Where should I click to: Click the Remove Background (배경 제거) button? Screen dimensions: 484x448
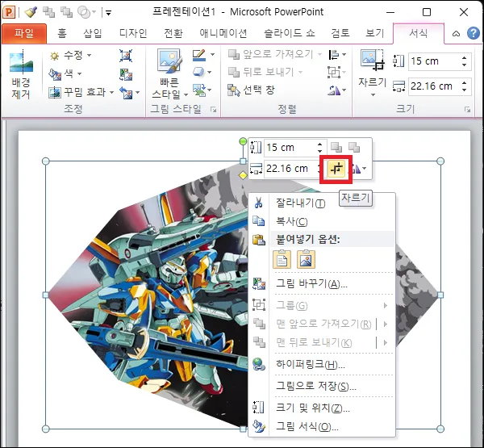click(21, 76)
